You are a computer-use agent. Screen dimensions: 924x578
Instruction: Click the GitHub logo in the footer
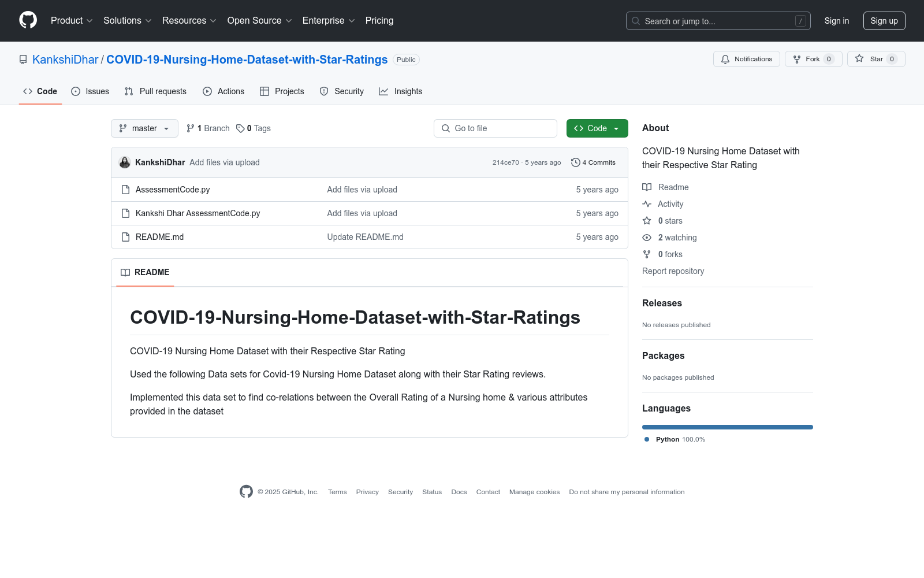[246, 491]
